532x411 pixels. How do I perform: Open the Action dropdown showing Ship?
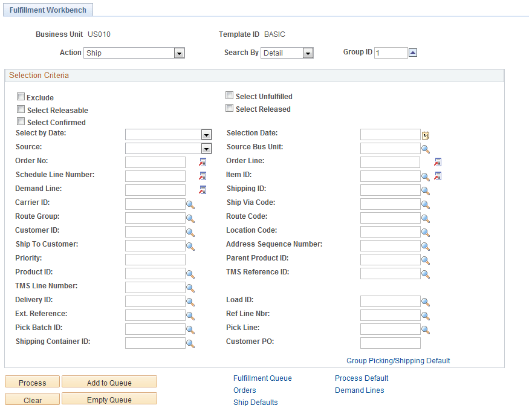[179, 53]
